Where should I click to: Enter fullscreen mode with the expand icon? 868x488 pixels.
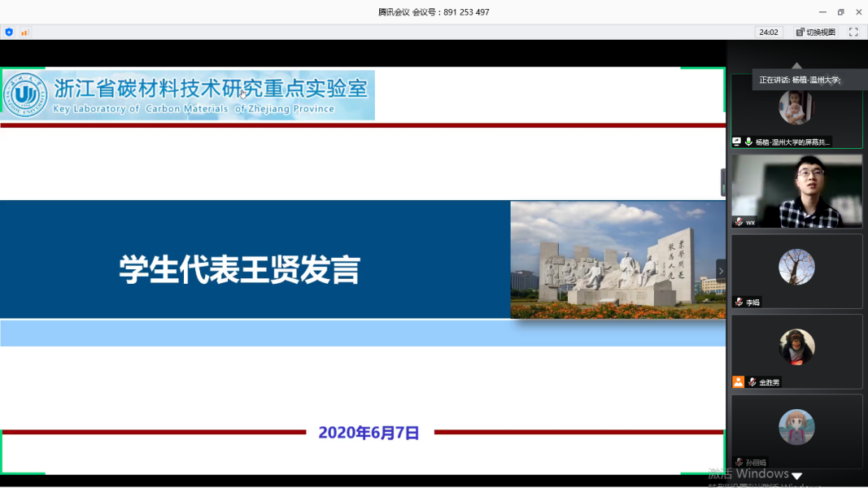(x=853, y=33)
